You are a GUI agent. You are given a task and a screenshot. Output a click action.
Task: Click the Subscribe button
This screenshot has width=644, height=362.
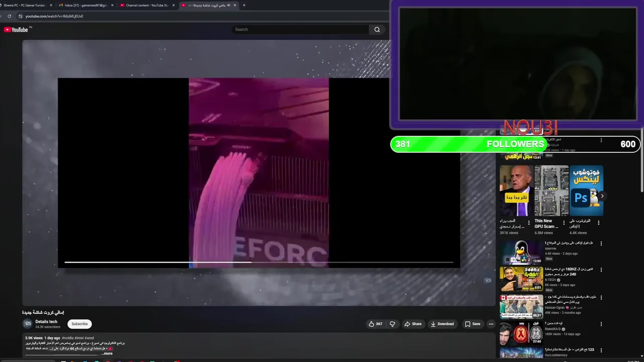[79, 324]
